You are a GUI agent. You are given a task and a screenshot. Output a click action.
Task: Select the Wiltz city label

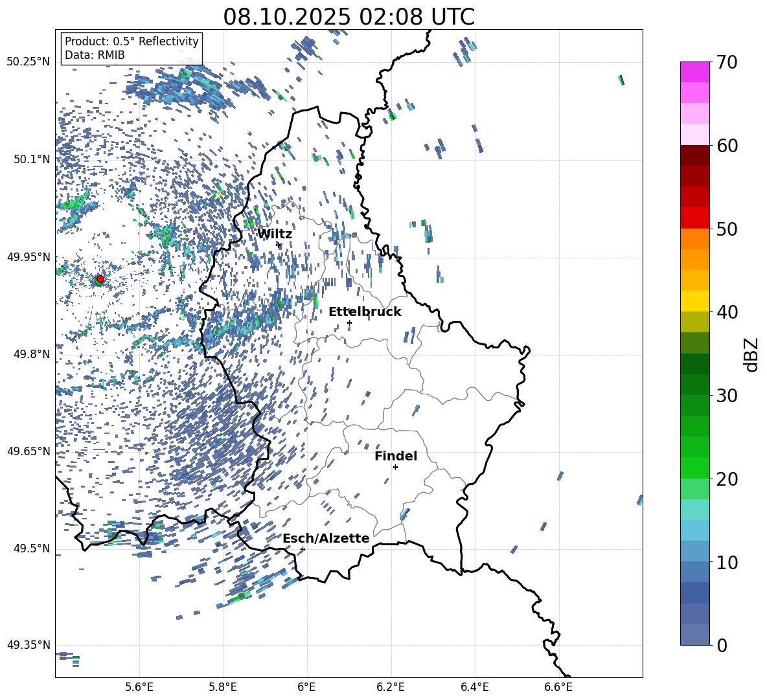[275, 234]
